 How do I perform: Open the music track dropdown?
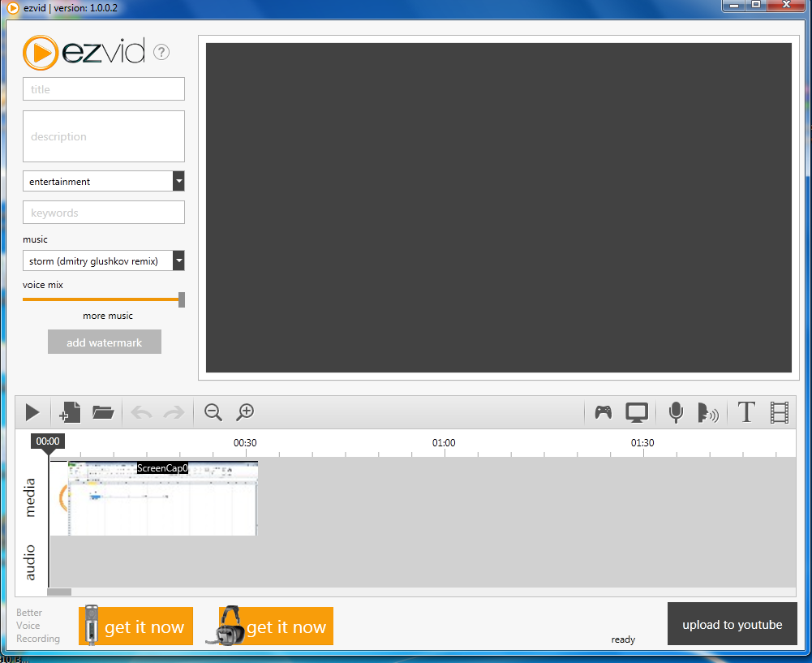coord(104,260)
